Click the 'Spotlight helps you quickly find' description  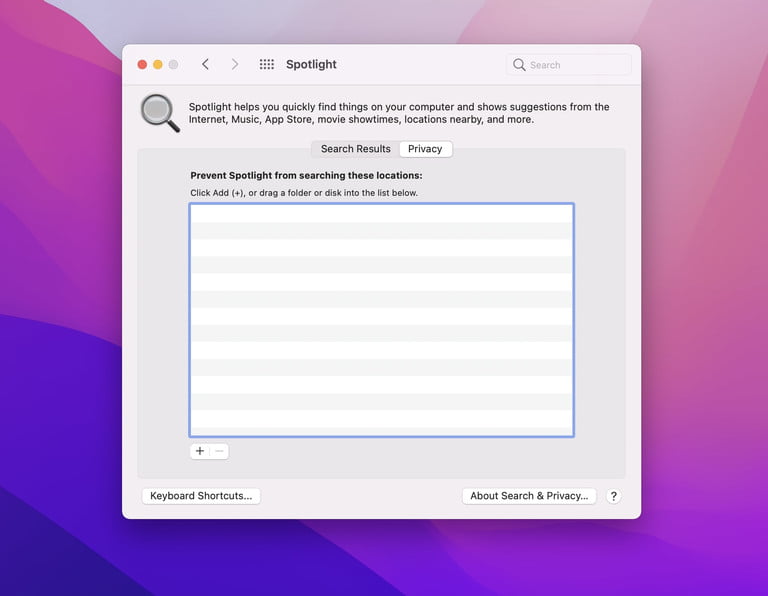click(x=399, y=113)
